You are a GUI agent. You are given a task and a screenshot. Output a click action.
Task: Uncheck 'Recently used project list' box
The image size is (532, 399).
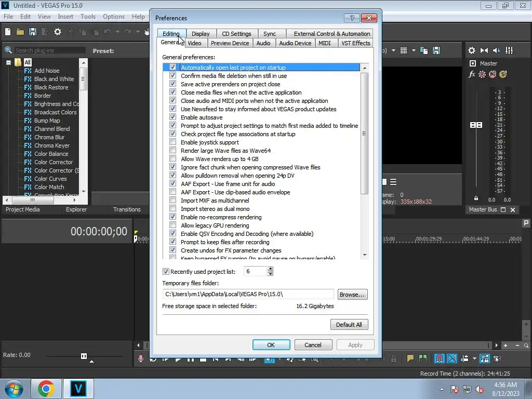click(166, 271)
